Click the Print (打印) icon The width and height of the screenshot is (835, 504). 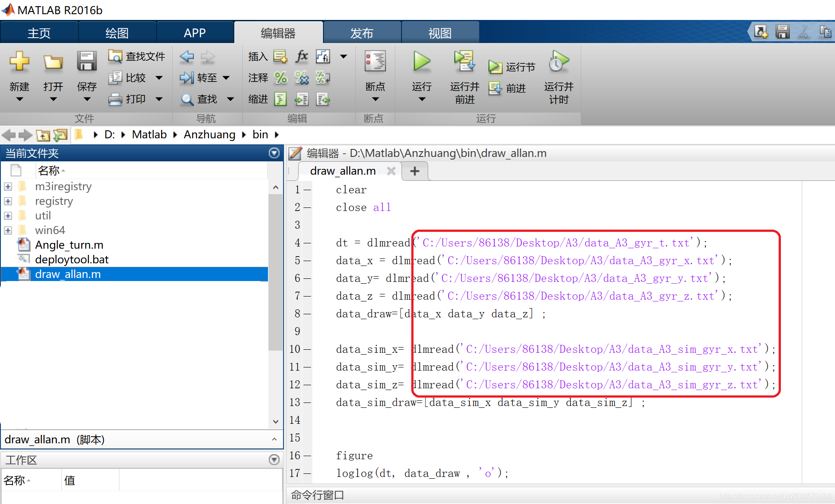point(115,99)
